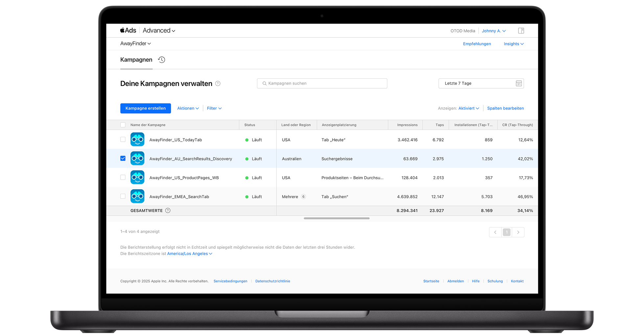Click the Kampagne erstellen button

click(146, 108)
